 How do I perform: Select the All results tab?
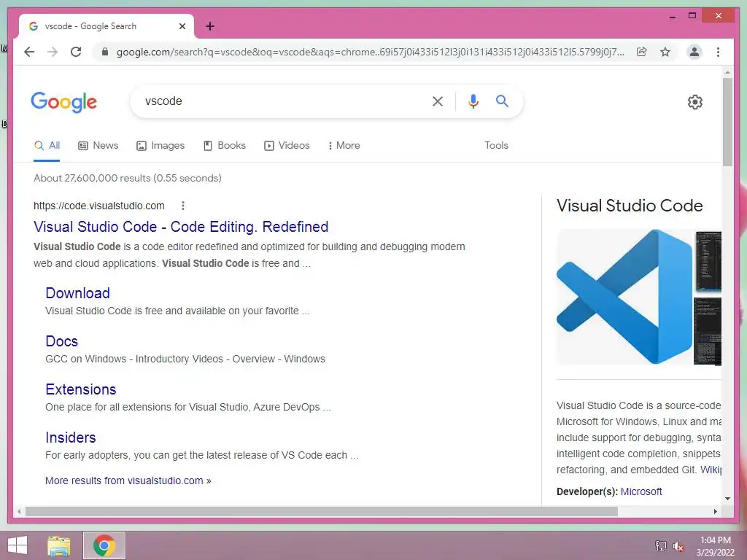pyautogui.click(x=47, y=145)
